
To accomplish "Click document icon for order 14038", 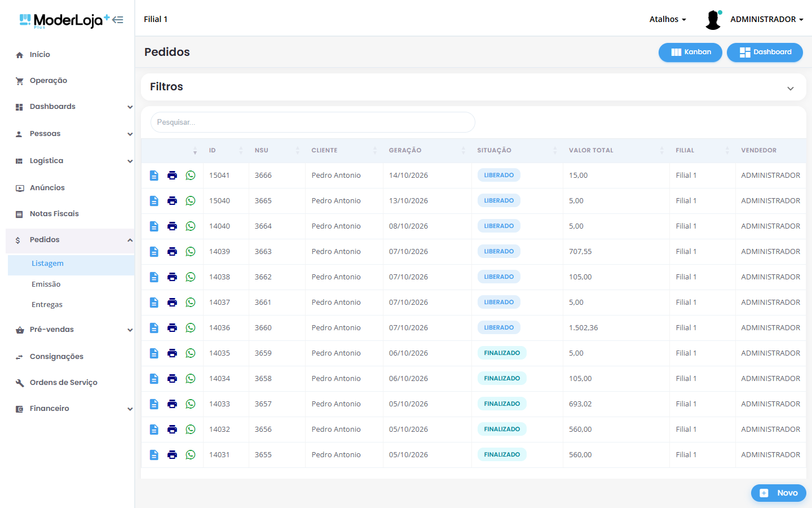I will (154, 277).
